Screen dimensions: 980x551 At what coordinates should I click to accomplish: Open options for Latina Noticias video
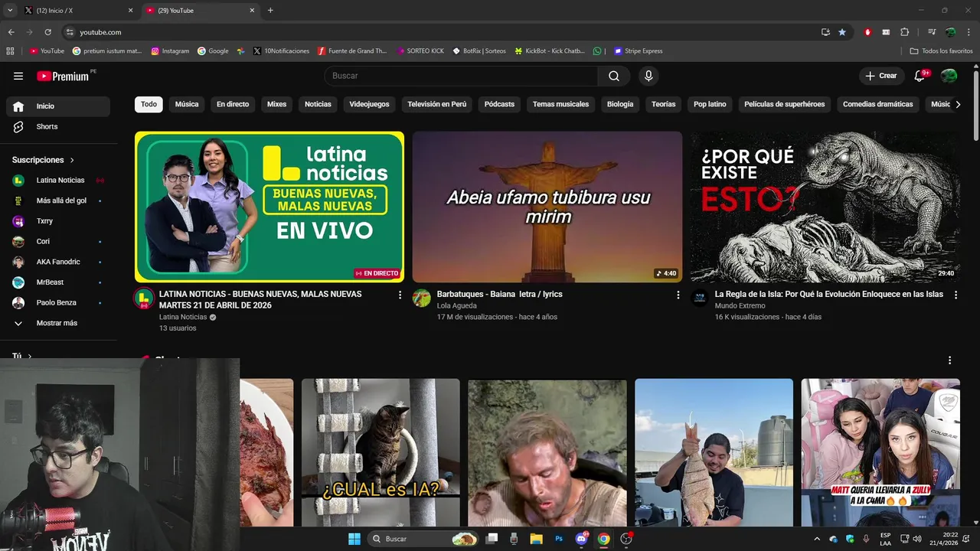pyautogui.click(x=400, y=295)
